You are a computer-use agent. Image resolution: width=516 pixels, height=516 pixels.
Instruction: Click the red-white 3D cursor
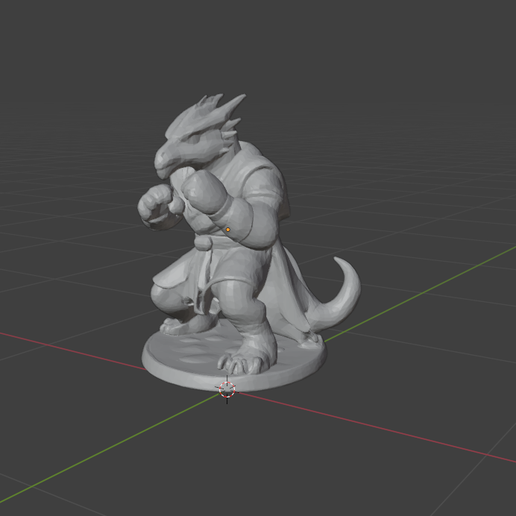[x=227, y=389]
